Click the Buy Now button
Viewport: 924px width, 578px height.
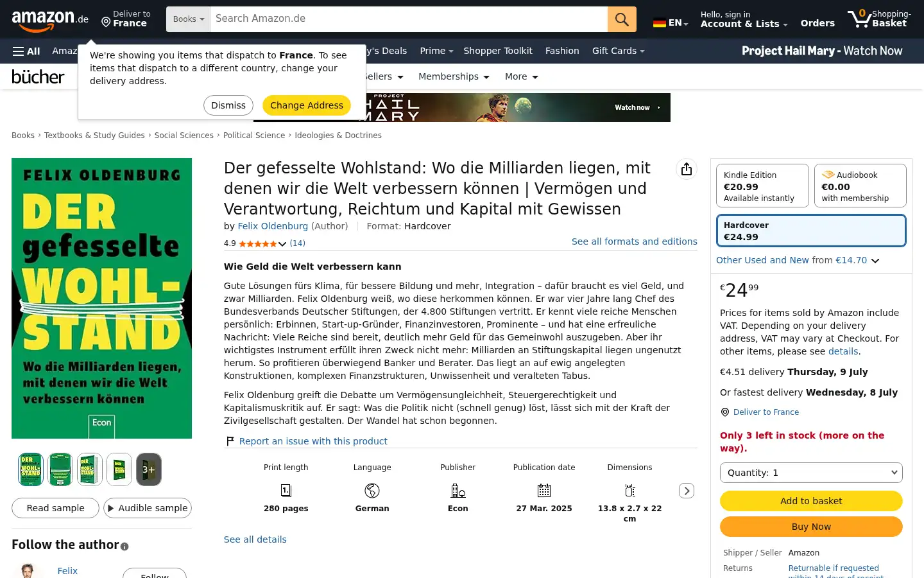click(811, 527)
